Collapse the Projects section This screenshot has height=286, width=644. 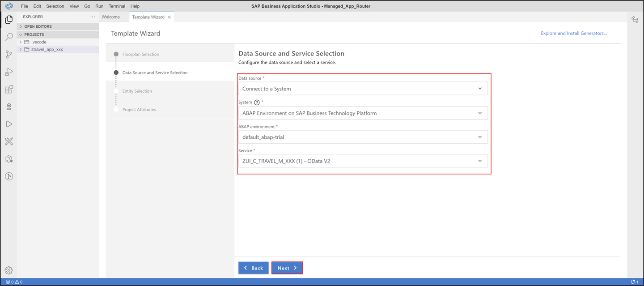coord(58,34)
